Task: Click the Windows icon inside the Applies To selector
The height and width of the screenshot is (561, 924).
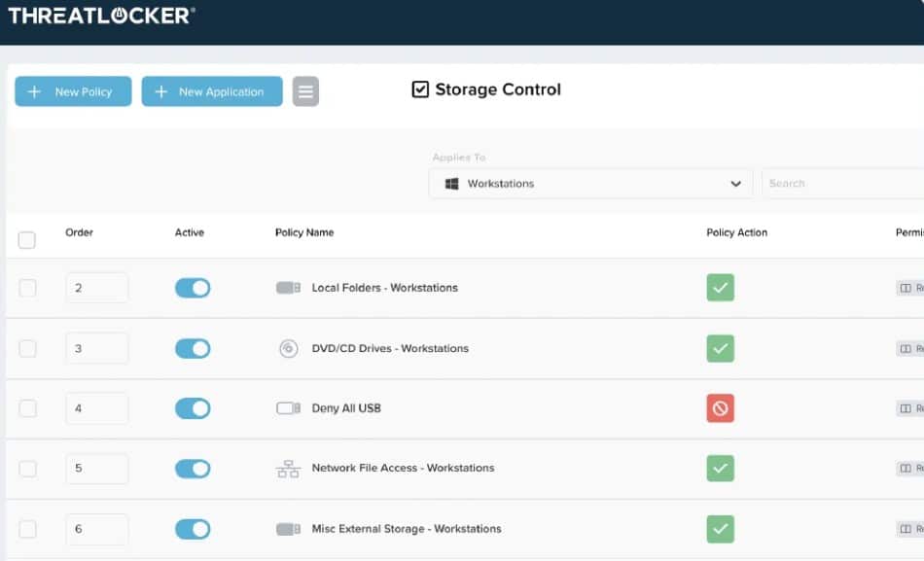Action: pyautogui.click(x=450, y=183)
